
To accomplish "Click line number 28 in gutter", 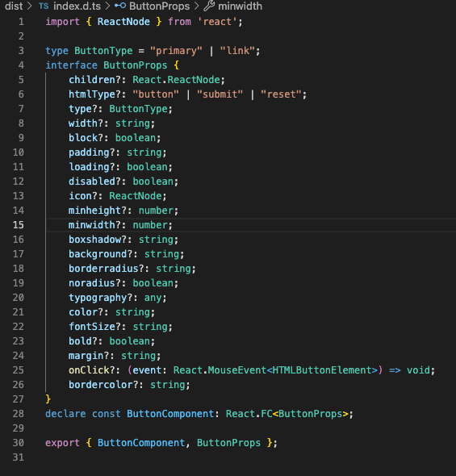I will [x=19, y=414].
